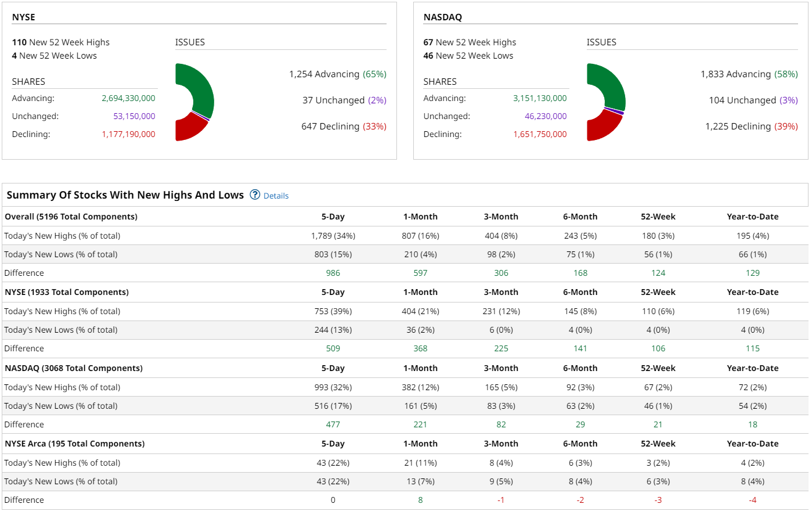Select NASDAQ 1-Month new highs 382 (12%)
This screenshot has width=812, height=522.
(420, 387)
